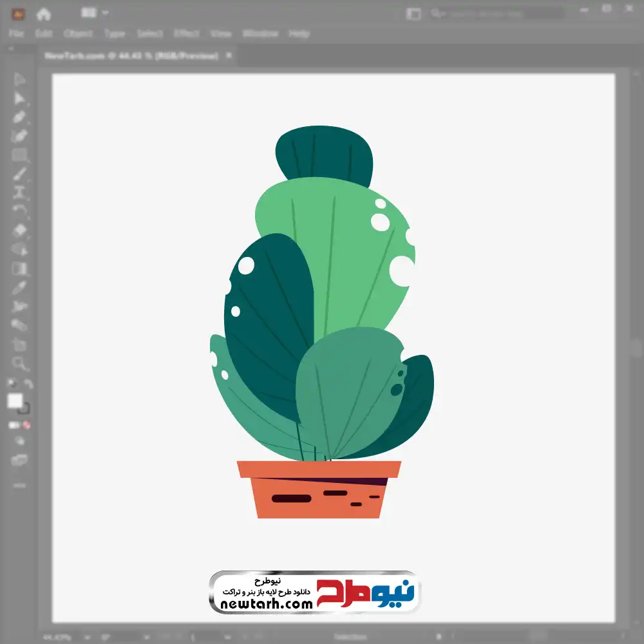
Task: Close the NewTarh.com document tab
Action: (229, 56)
